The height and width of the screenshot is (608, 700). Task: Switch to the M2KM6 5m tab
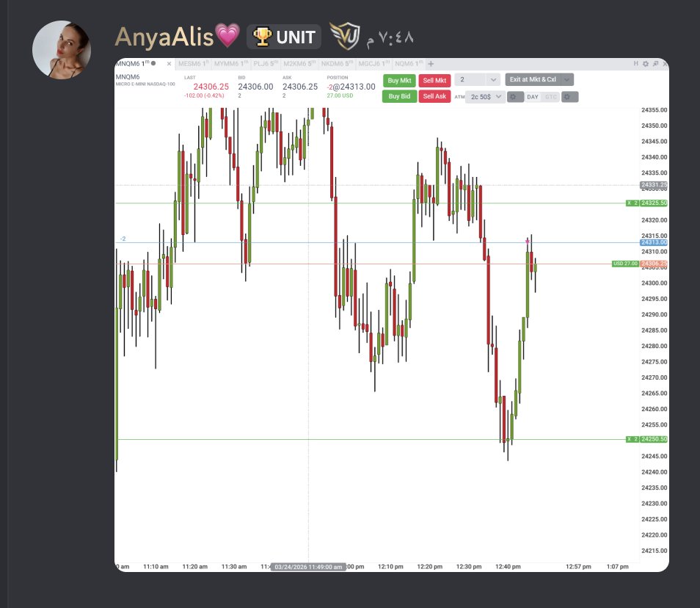[x=299, y=64]
